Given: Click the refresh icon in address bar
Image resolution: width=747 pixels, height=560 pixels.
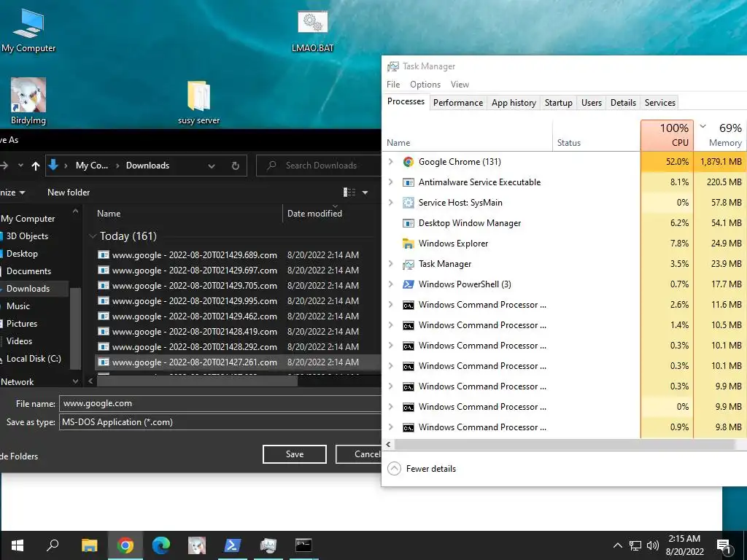Looking at the screenshot, I should click(236, 166).
